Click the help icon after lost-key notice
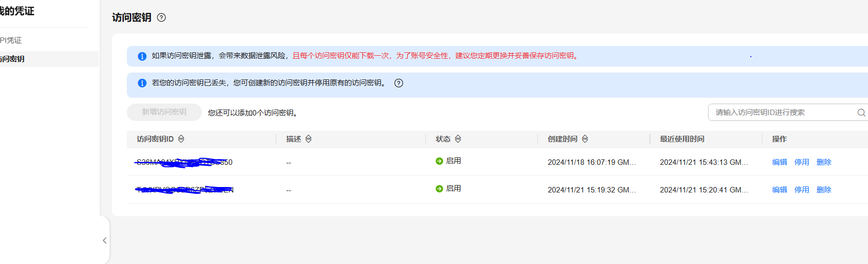868x264 pixels. [x=399, y=83]
